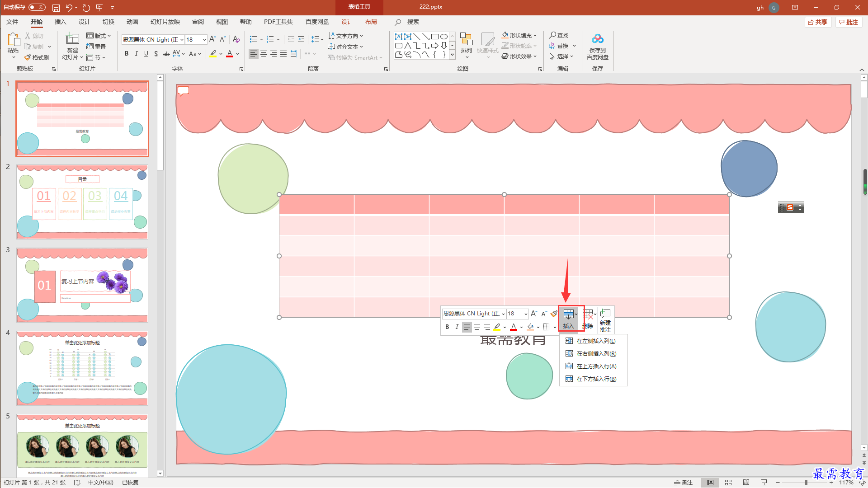Toggle strikethrough in ribbon font group
The width and height of the screenshot is (868, 488).
pos(166,54)
